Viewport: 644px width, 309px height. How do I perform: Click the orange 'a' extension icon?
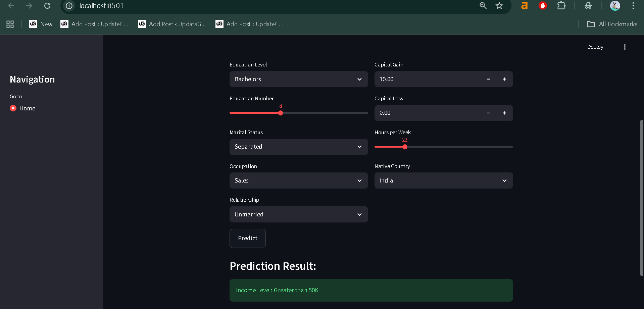(525, 6)
